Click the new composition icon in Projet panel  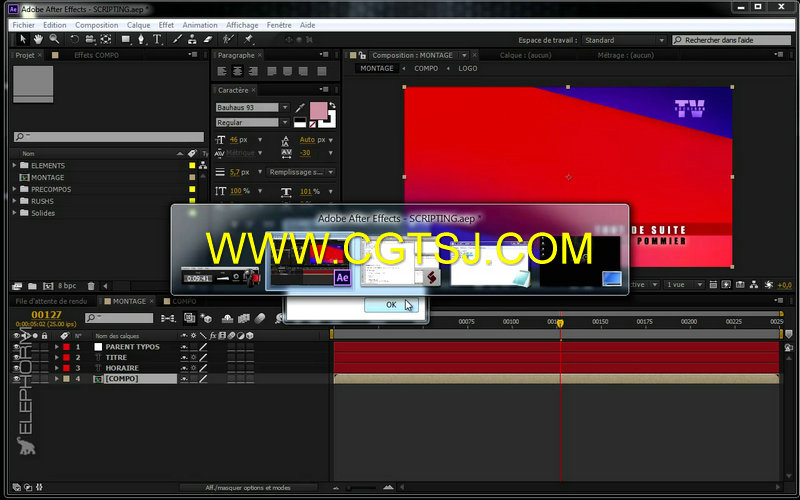[x=48, y=286]
